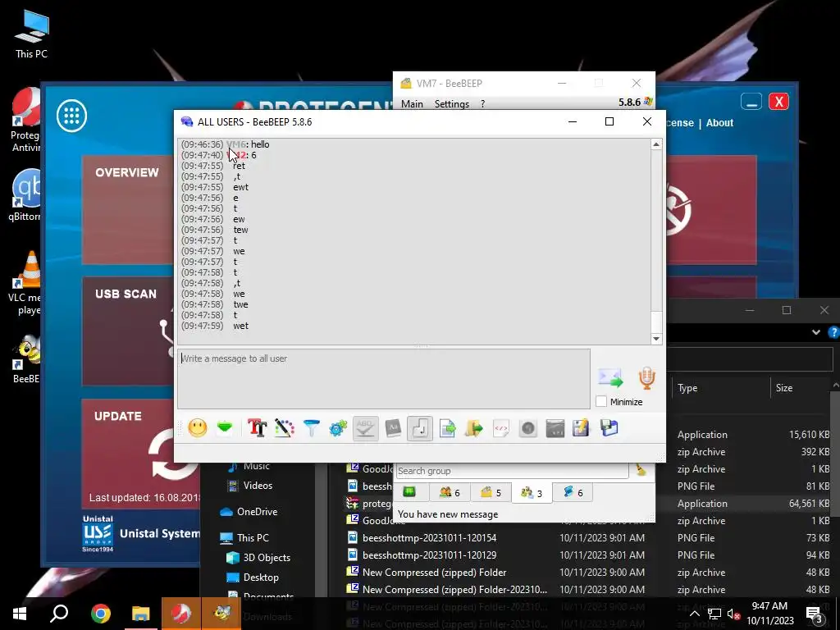The image size is (840, 630).
Task: Select file beesshottmp-20231011-120129
Action: [x=429, y=555]
